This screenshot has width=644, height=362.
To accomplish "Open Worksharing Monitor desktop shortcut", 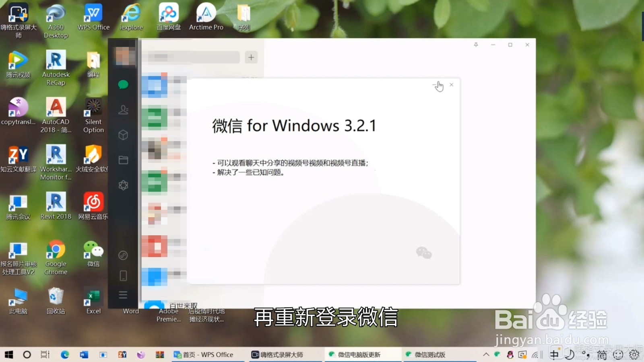I will (x=56, y=163).
